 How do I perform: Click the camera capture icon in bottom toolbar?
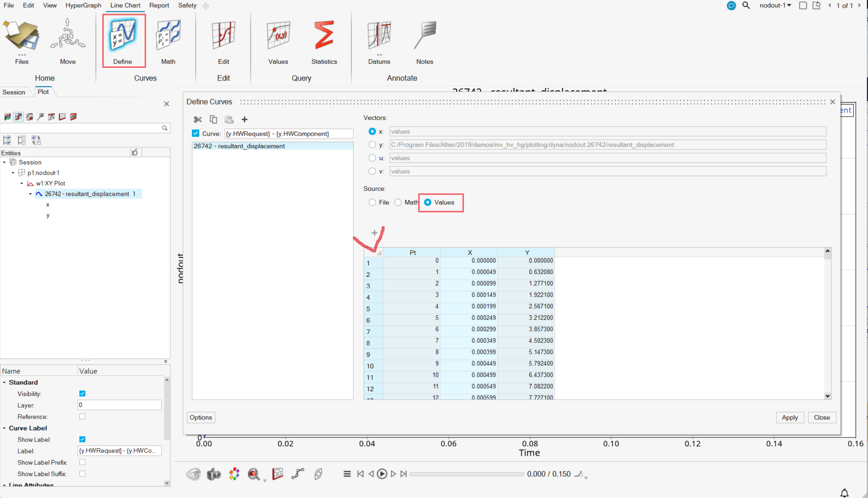coord(214,474)
